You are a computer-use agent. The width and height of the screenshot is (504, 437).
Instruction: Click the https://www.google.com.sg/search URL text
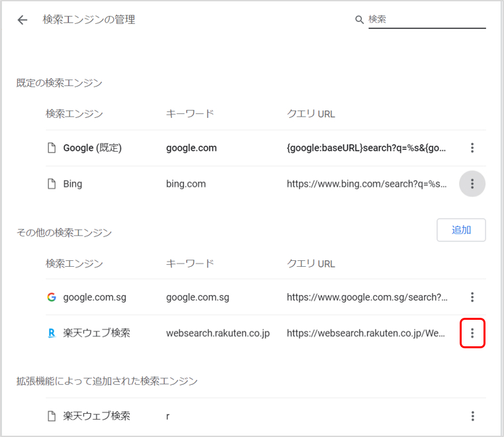click(367, 297)
